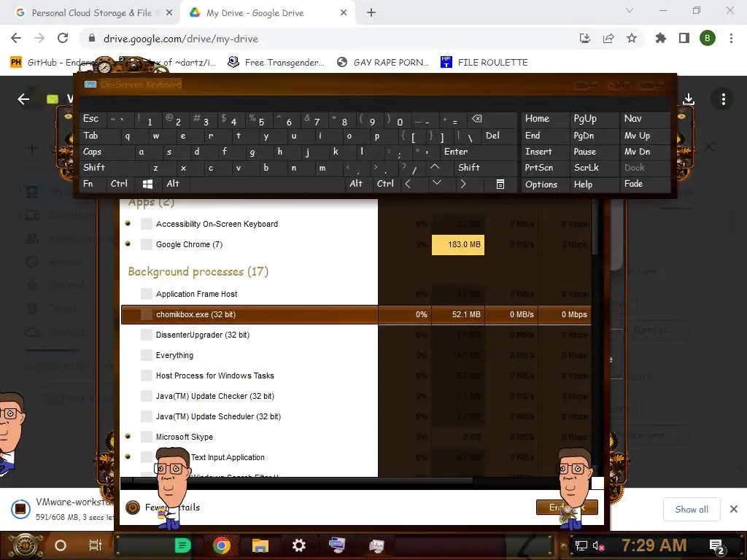Select the DissenterUpgrader (32 bit) row
The width and height of the screenshot is (747, 560).
point(356,335)
